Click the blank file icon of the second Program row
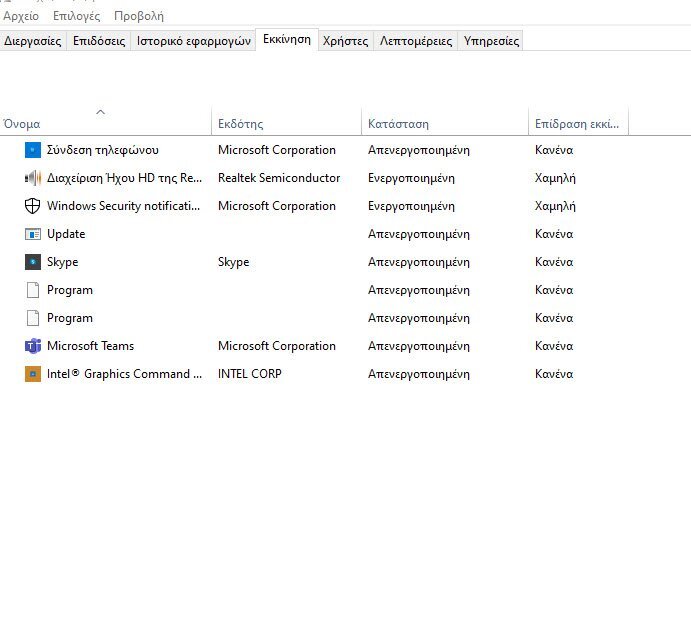The width and height of the screenshot is (691, 642). click(x=33, y=318)
